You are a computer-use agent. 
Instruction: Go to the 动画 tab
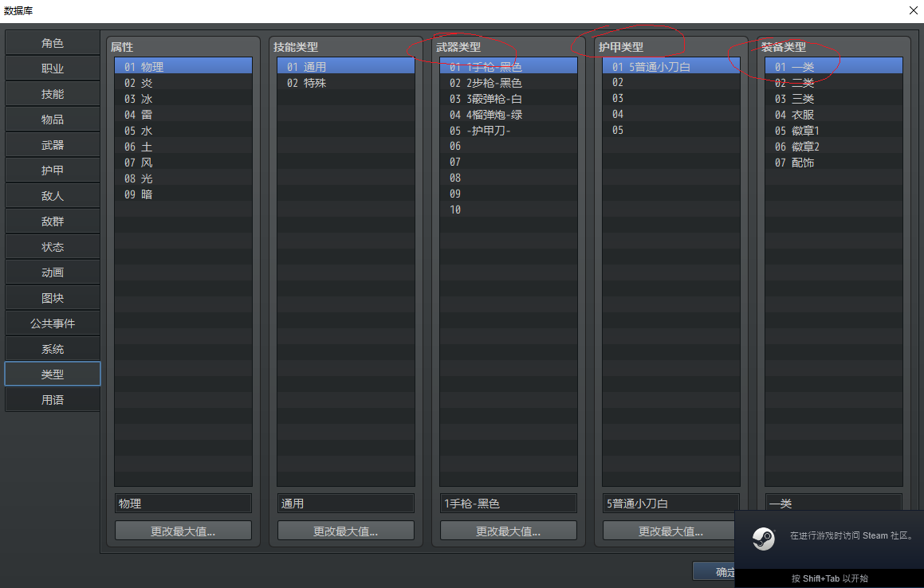53,272
